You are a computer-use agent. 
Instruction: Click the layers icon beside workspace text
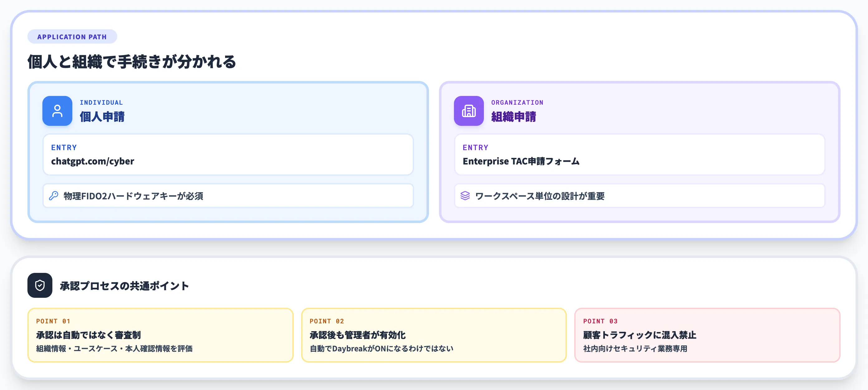click(465, 196)
